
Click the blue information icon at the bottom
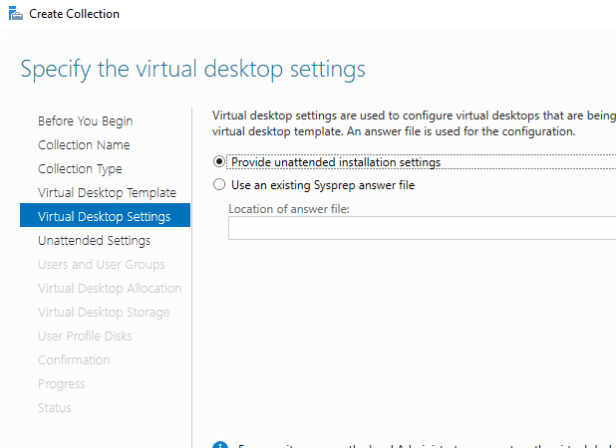click(x=220, y=444)
